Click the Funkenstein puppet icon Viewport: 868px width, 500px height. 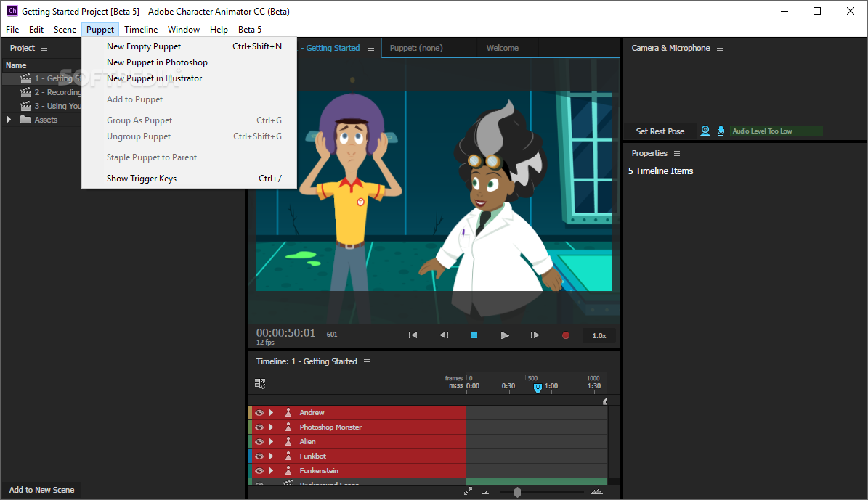(x=288, y=471)
